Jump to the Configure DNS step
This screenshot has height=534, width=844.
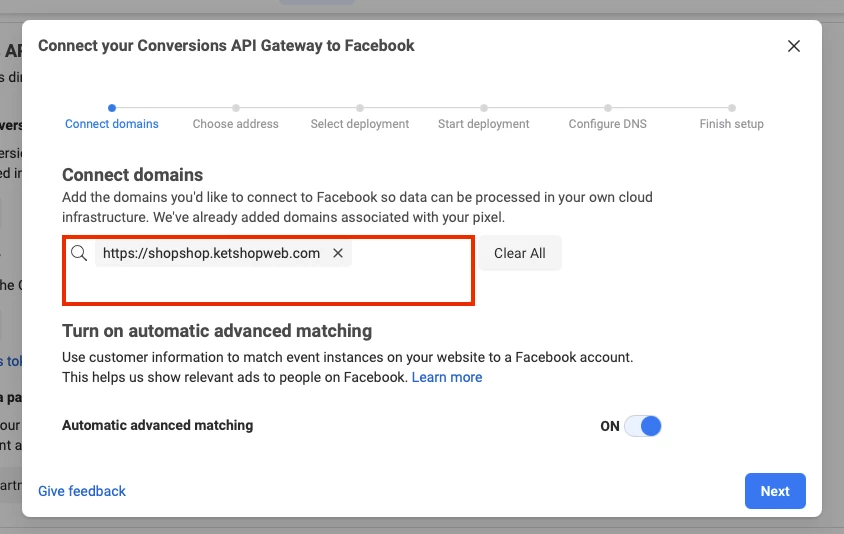608,124
